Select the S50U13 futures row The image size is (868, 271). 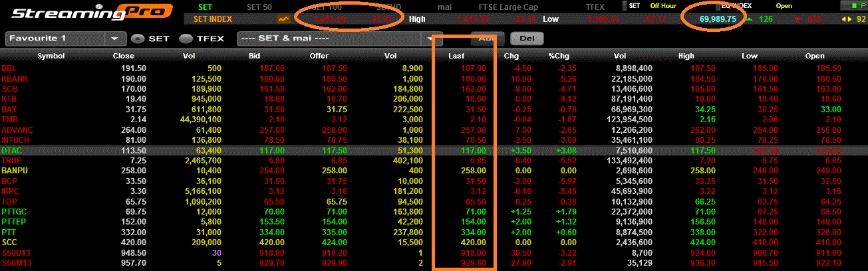pyautogui.click(x=434, y=253)
